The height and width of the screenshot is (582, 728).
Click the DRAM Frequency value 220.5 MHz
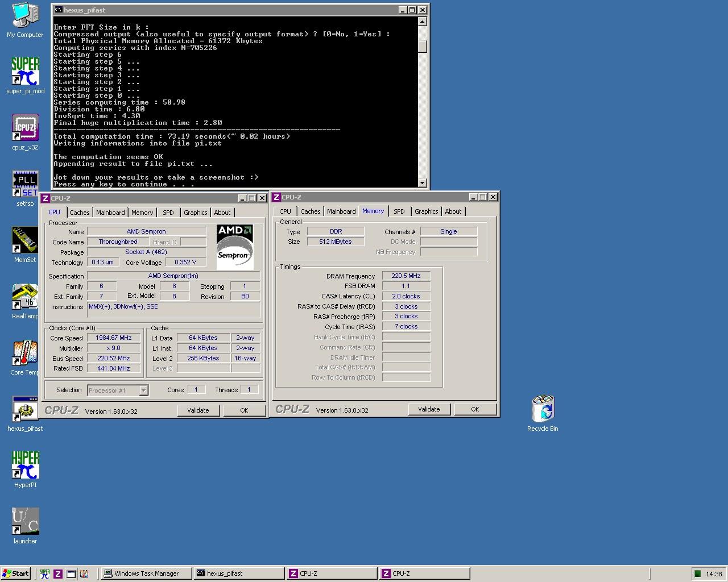point(406,276)
